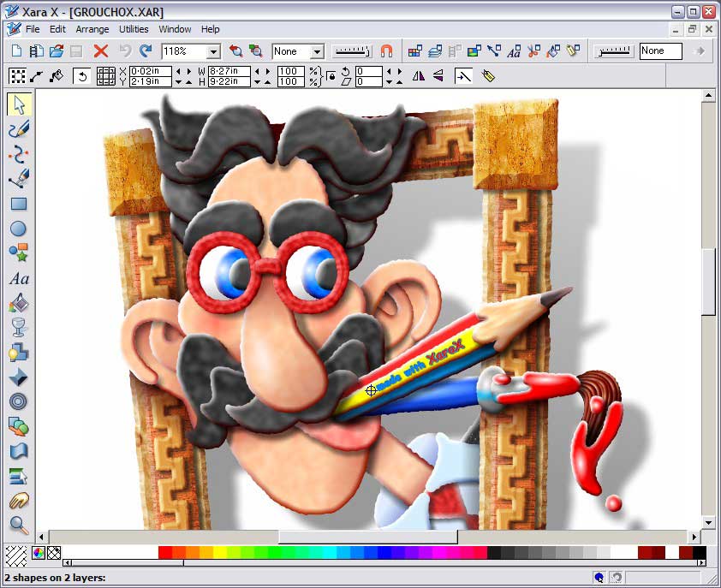Select the Rectangle tool in the toolbox
The image size is (721, 588).
point(18,204)
